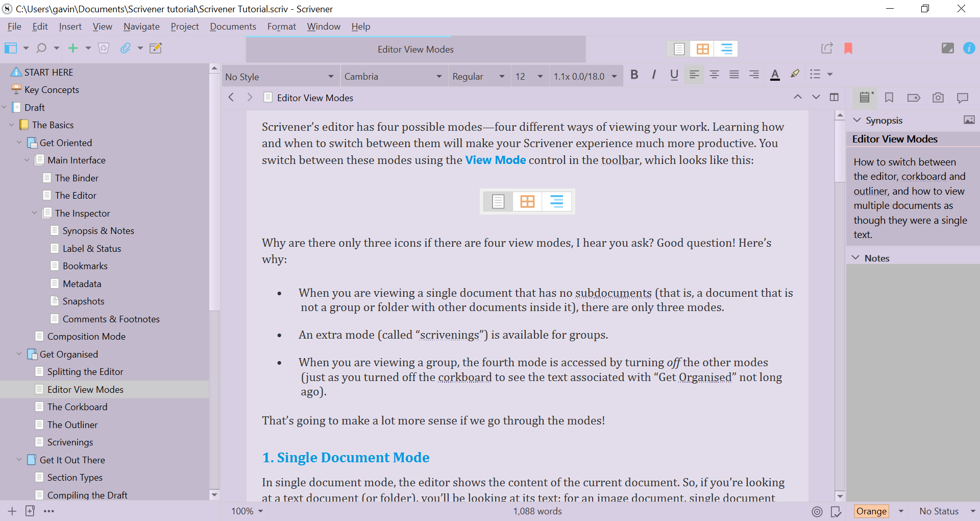Click the Editor View Modes synopsis title

(x=895, y=139)
